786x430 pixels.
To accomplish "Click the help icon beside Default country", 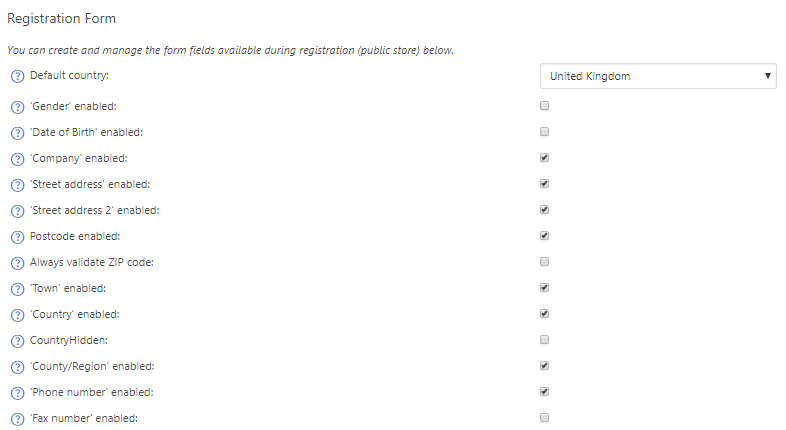I will 18,77.
